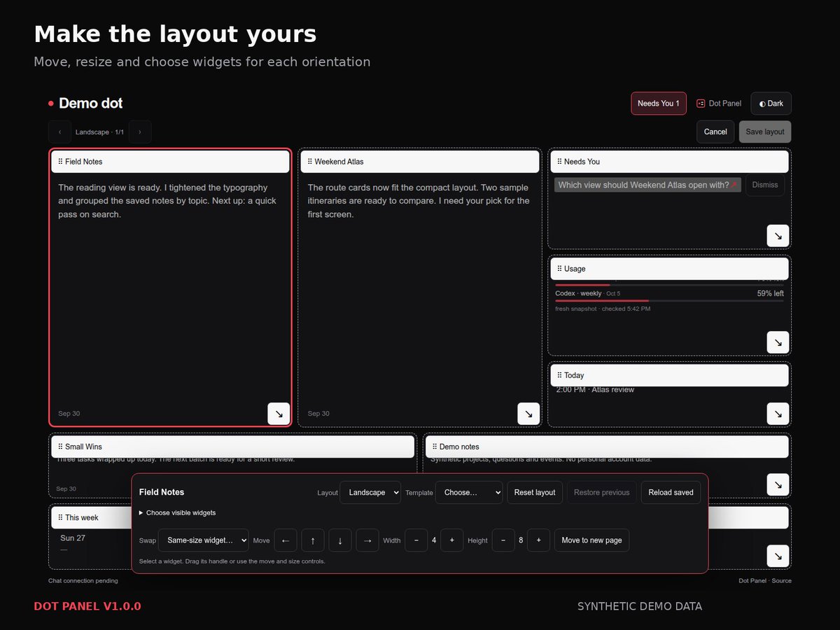Move selected widget right
The image size is (840, 630).
click(x=367, y=540)
